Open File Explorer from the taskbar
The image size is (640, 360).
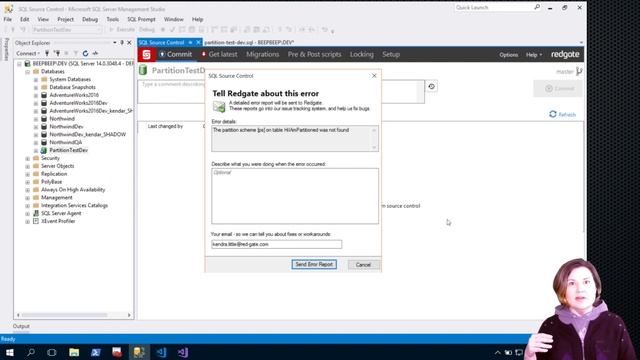click(x=74, y=352)
